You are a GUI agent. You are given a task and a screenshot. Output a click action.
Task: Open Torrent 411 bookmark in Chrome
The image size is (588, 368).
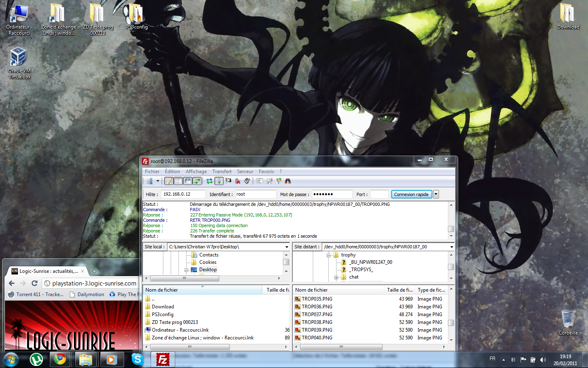36,294
